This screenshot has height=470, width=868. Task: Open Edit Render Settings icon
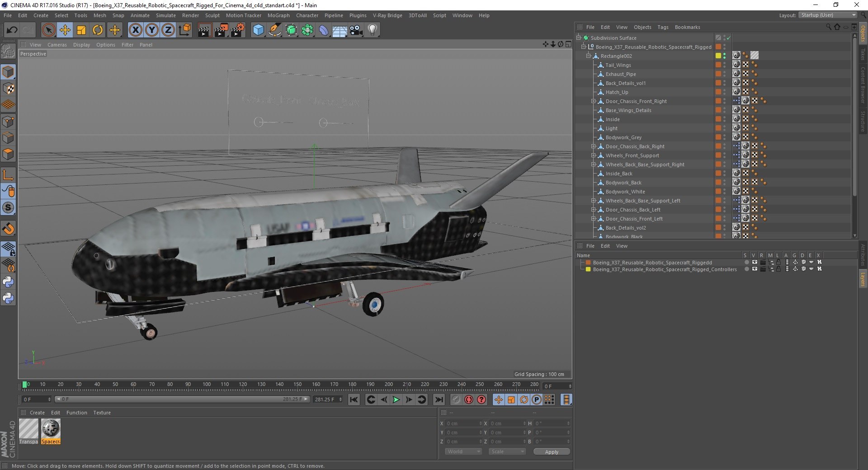coord(238,30)
